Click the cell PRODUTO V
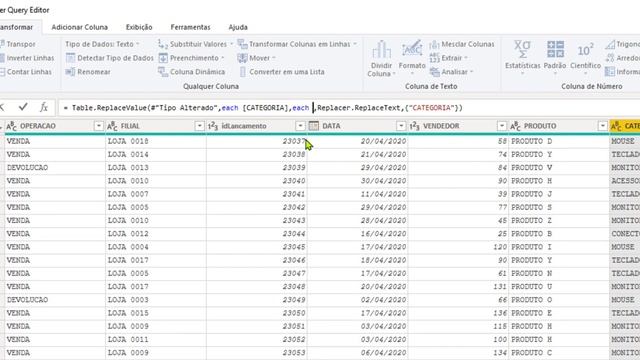Screen dimensions: 640x360 (559, 168)
